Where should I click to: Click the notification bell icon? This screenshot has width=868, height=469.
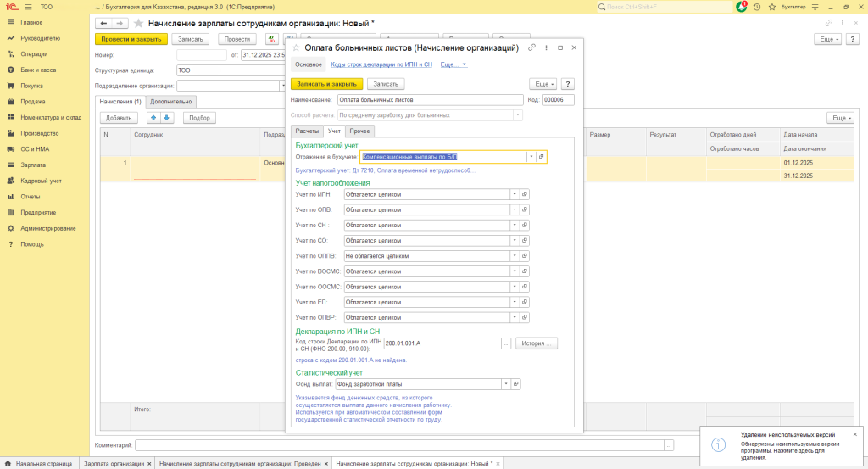pos(743,7)
